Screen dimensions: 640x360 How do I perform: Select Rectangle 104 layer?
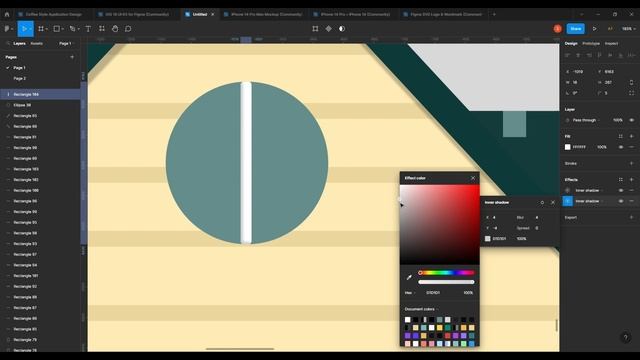click(40, 94)
